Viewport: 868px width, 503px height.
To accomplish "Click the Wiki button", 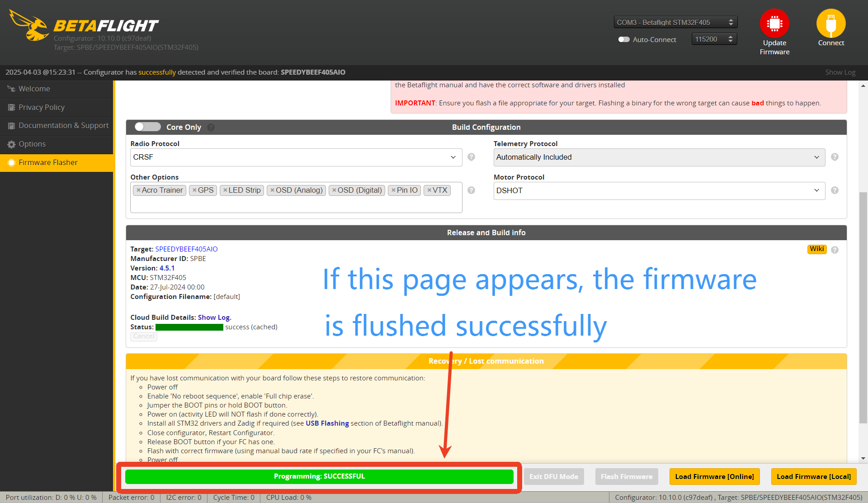I will (x=816, y=249).
